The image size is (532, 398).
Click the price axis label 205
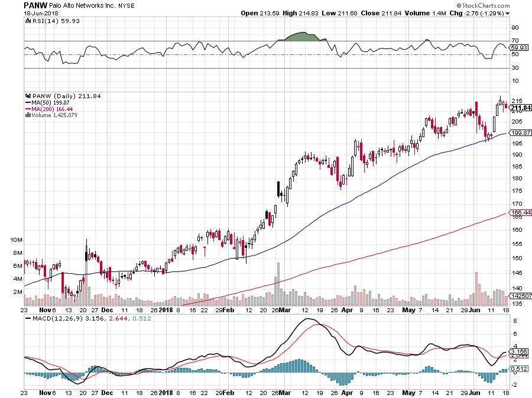[517, 122]
